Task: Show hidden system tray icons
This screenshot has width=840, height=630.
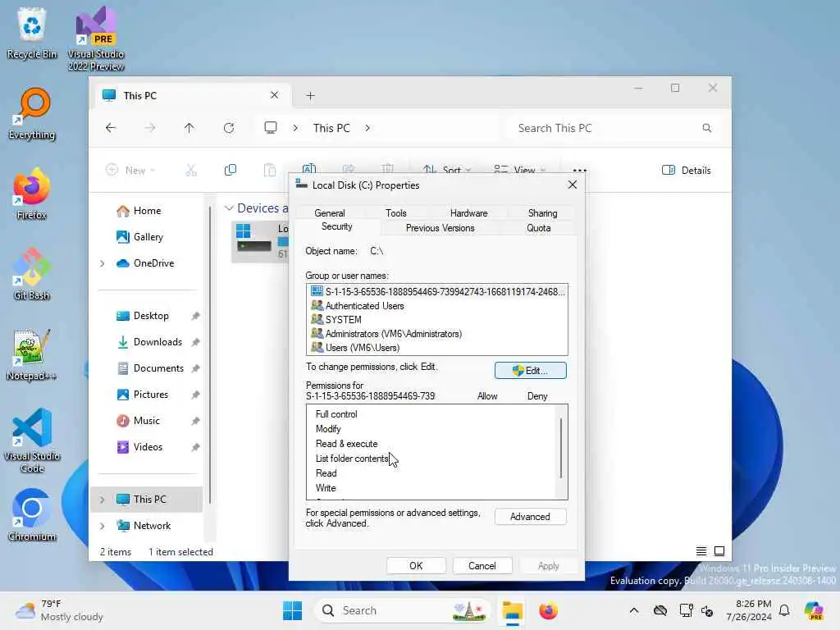Action: coord(634,610)
